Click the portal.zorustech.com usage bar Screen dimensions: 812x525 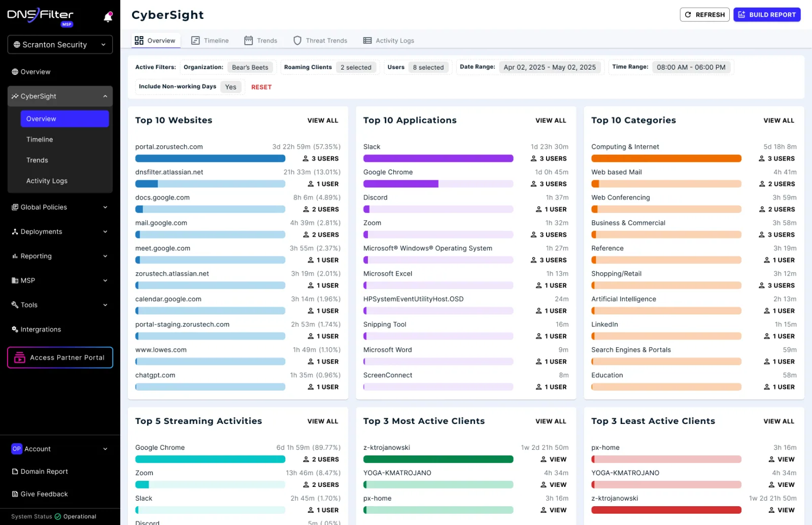click(210, 159)
